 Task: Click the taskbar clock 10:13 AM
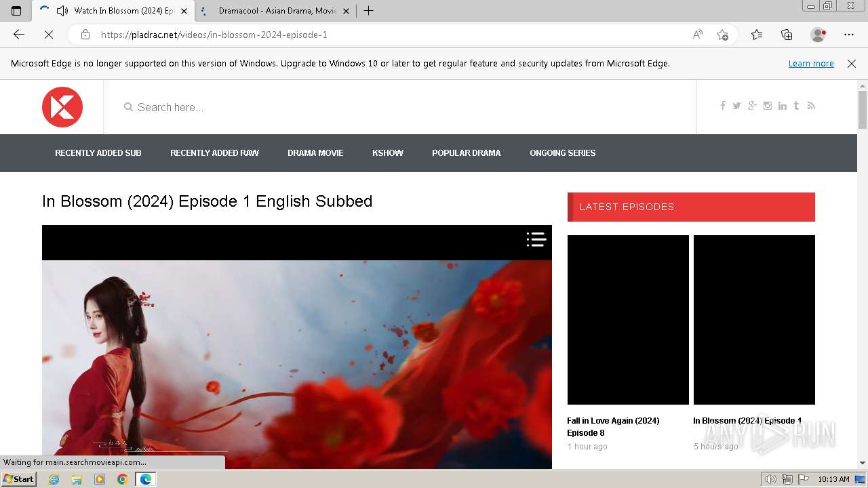833,479
